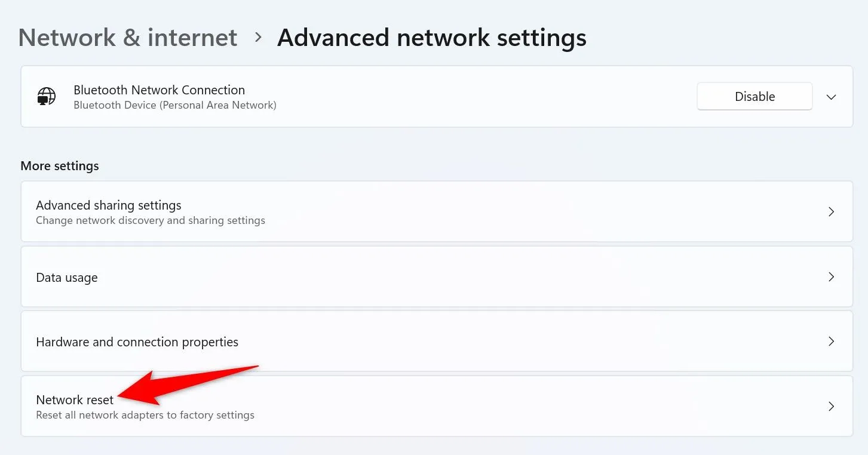This screenshot has width=868, height=455.
Task: Open Hardware and connection properties
Action: coord(137,342)
